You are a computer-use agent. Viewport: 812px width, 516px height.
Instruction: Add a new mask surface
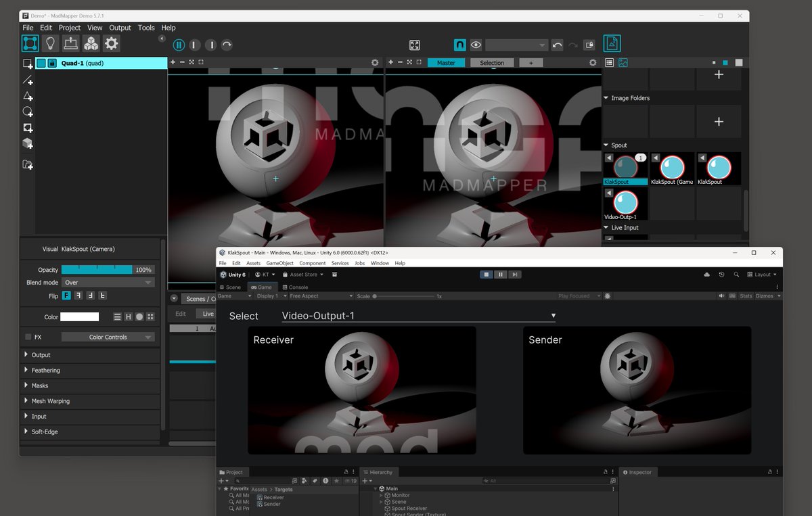28,128
